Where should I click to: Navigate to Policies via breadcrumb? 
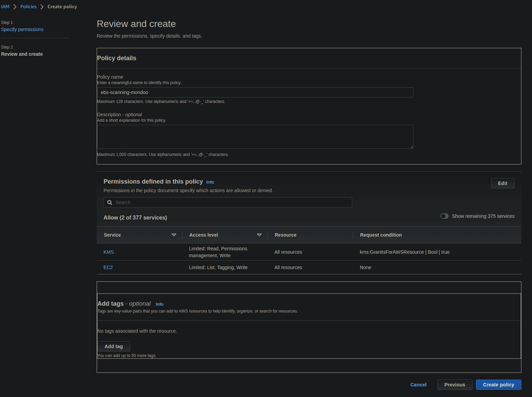[28, 6]
